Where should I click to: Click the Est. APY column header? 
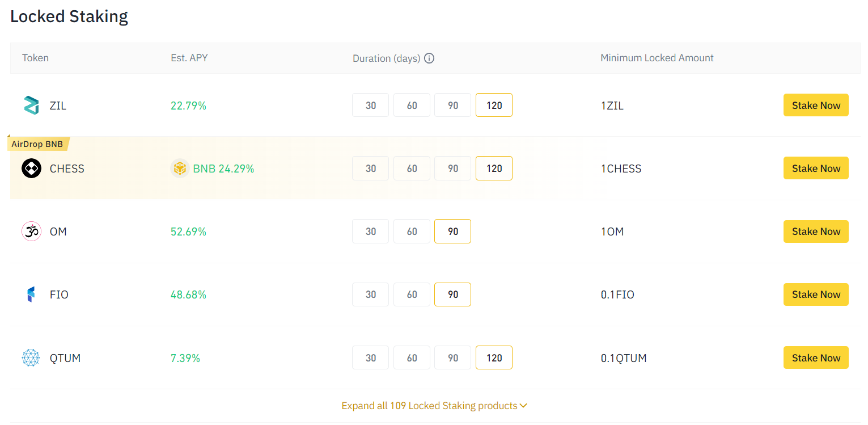(189, 58)
